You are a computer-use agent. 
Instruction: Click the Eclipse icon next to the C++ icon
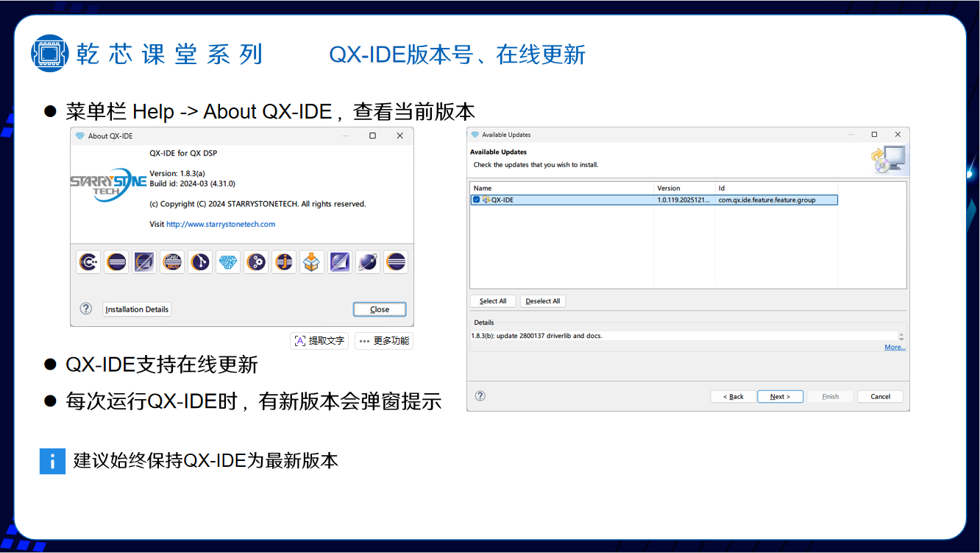click(116, 262)
